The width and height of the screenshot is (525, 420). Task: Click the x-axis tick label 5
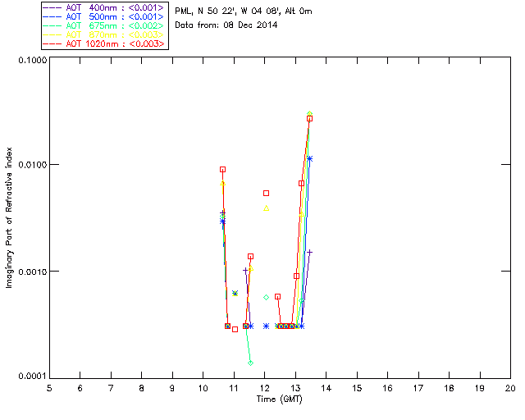coord(49,388)
